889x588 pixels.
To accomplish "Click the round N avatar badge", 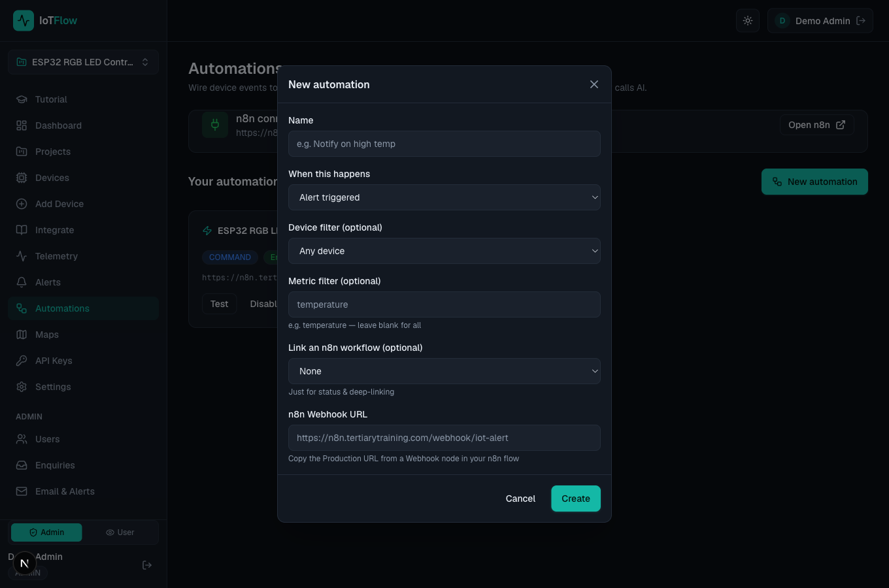I will (x=25, y=563).
